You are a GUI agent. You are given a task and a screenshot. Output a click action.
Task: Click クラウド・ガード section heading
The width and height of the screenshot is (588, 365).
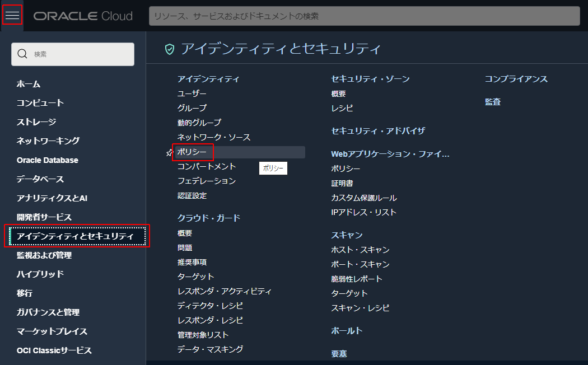pyautogui.click(x=208, y=218)
